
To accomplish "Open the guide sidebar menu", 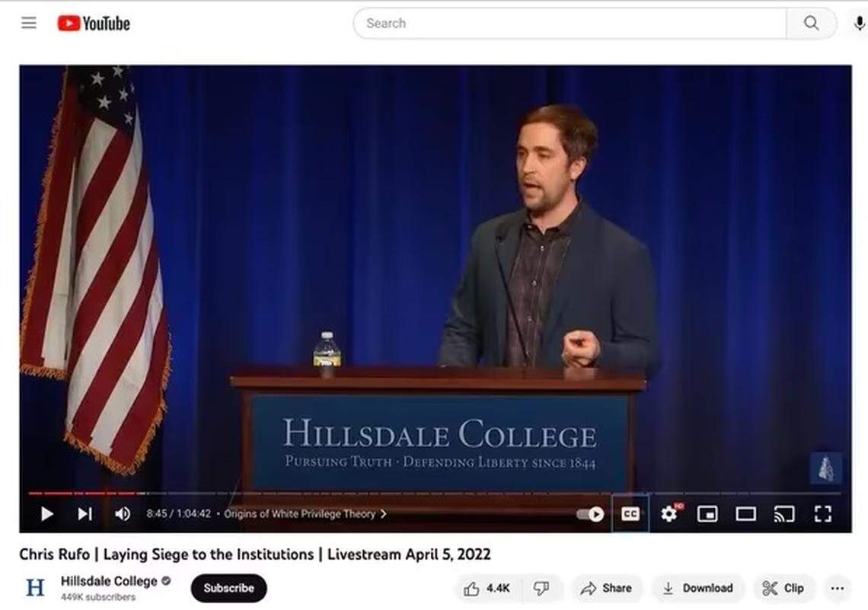I will pyautogui.click(x=28, y=23).
